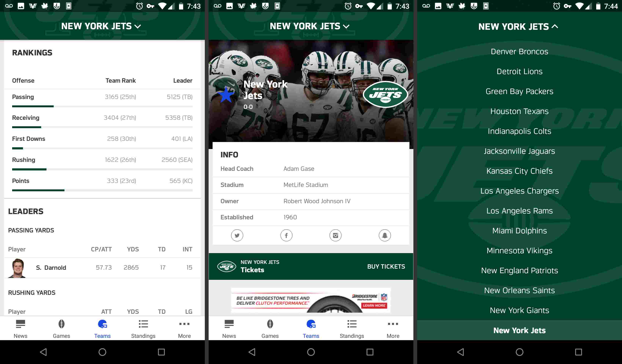This screenshot has height=364, width=622.
Task: Click the Snapchat icon for New York Jets
Action: point(384,235)
